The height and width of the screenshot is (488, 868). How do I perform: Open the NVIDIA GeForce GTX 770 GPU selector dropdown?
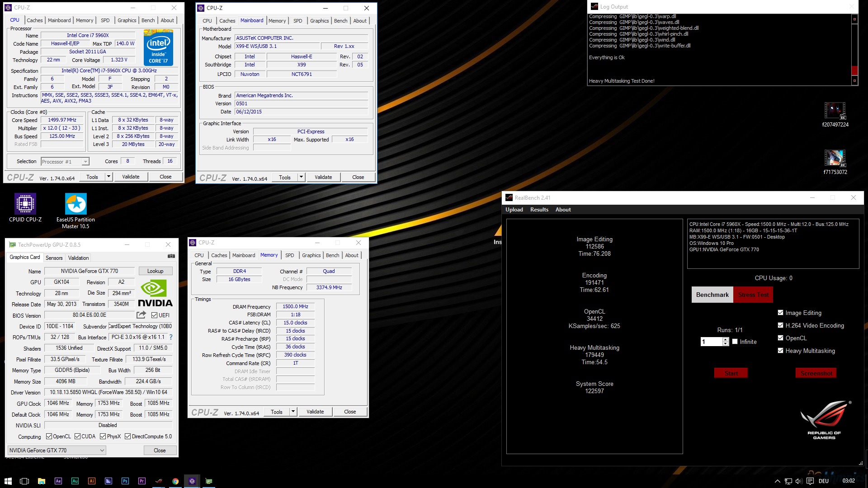(57, 450)
